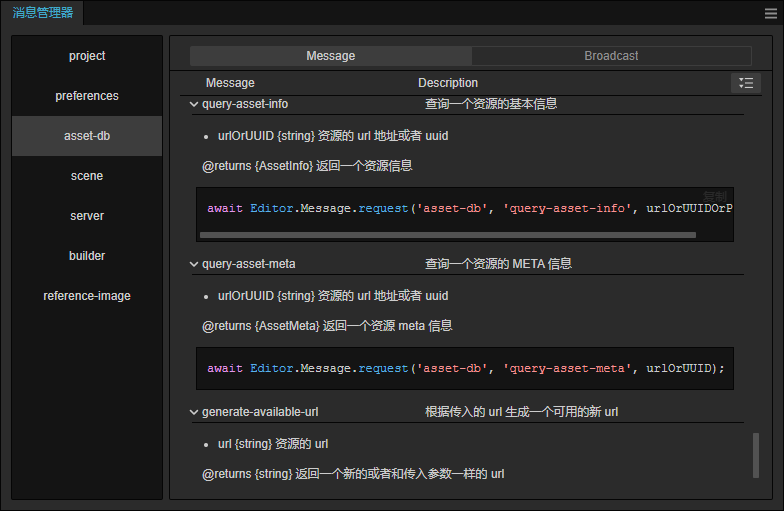
Task: Select server in the sidebar
Action: coord(87,216)
